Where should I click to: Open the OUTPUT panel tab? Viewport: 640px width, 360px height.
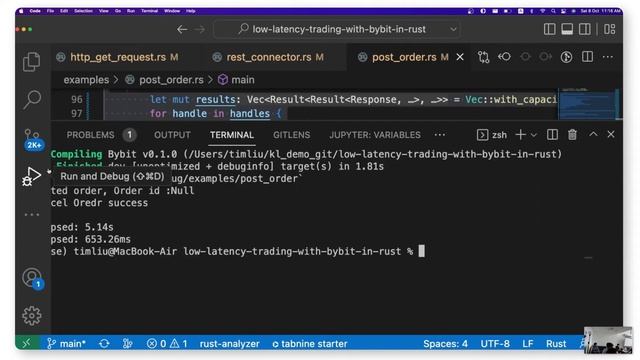[x=172, y=135]
